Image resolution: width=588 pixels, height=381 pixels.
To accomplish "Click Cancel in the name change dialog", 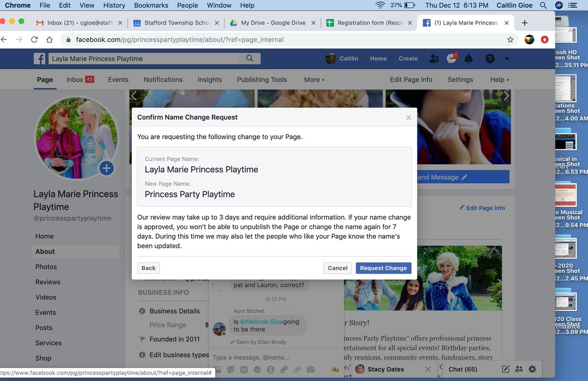I will click(338, 268).
